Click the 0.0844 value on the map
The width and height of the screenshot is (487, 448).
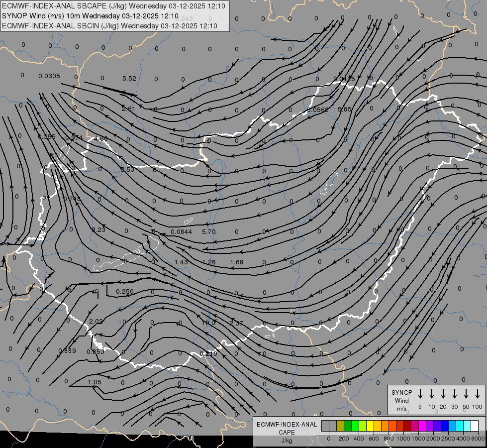tap(182, 231)
